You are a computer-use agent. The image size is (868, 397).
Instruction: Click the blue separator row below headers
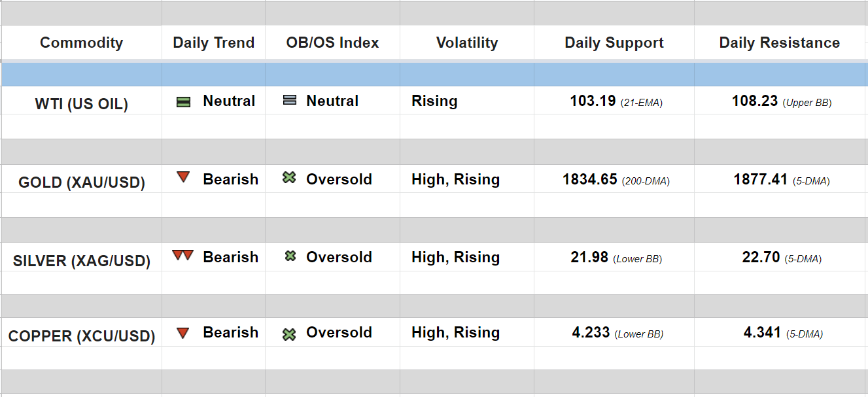pos(434,75)
